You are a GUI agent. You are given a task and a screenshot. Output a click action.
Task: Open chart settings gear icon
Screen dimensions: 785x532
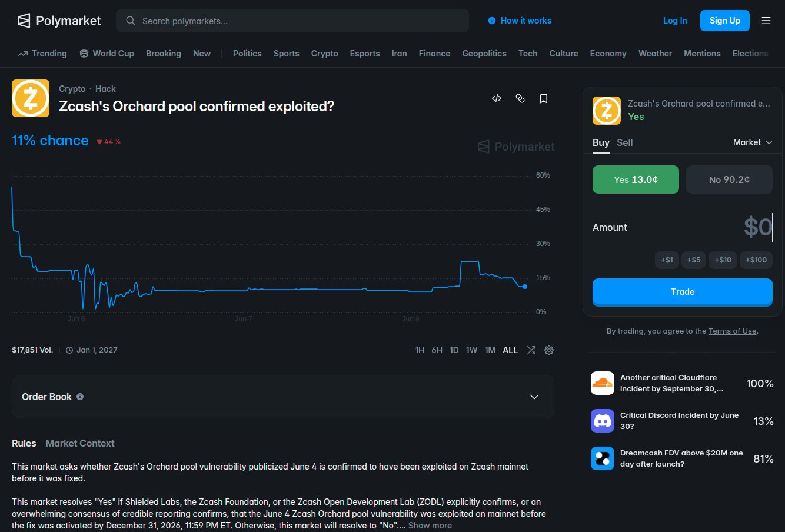coord(549,350)
